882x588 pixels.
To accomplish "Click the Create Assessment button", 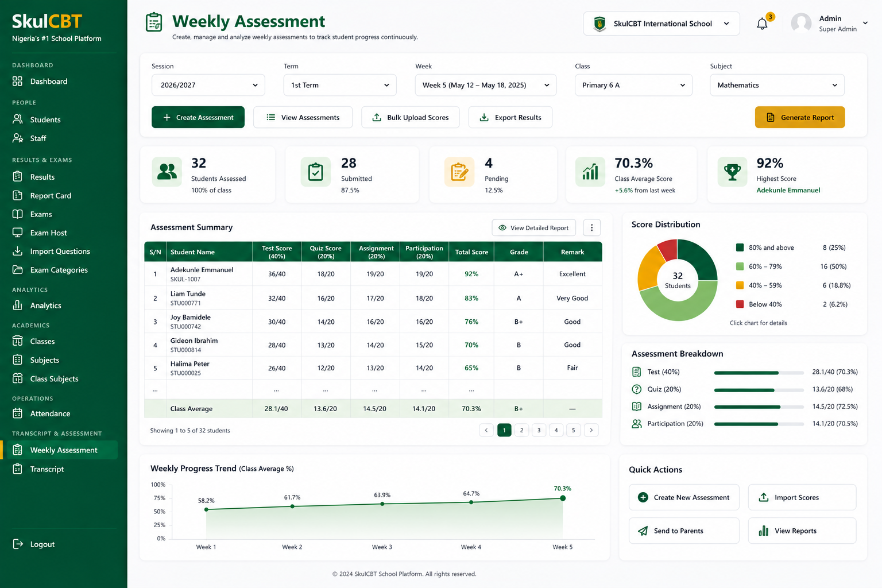I will (198, 117).
